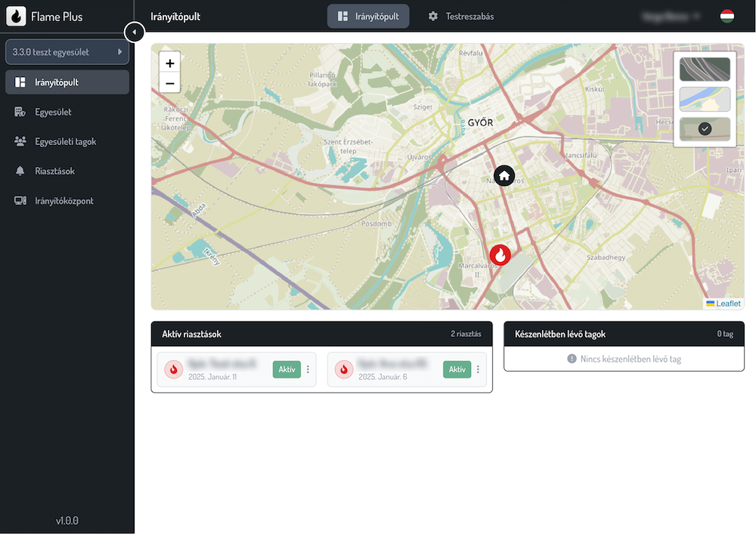This screenshot has height=534, width=756.
Task: Switch to the Testreszabás tab
Action: tap(460, 16)
